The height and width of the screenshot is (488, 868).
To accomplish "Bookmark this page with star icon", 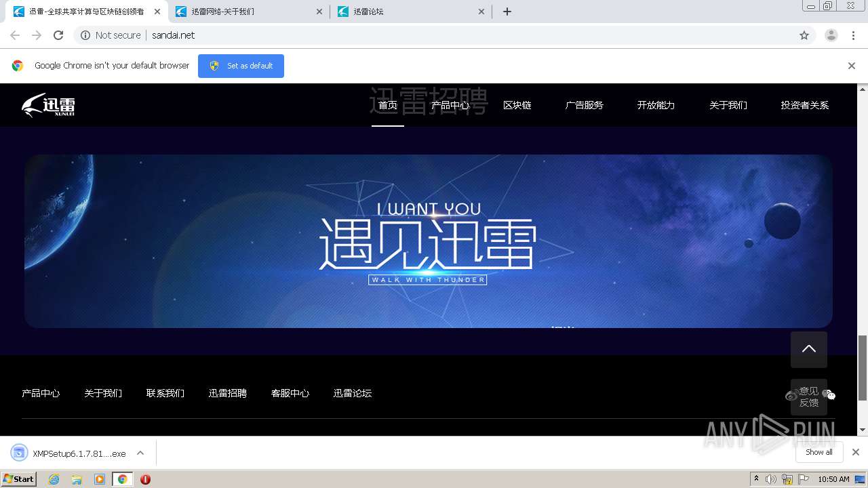I will [x=804, y=35].
